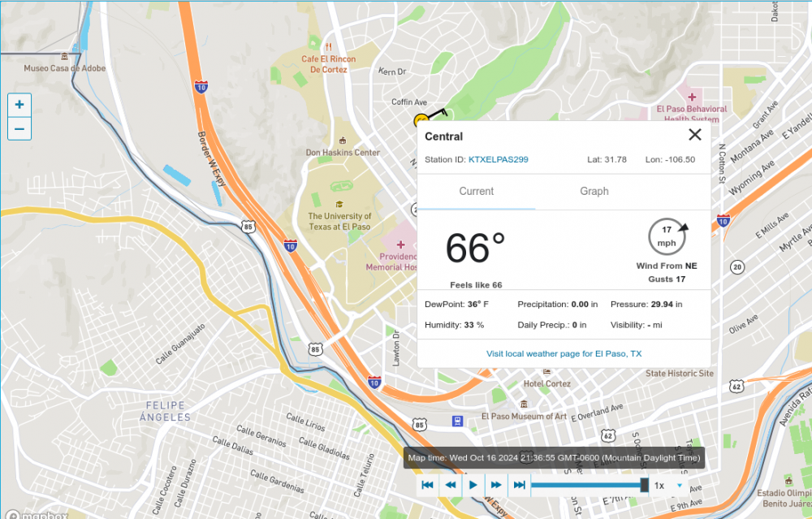Image resolution: width=812 pixels, height=519 pixels.
Task: Select the Don Haskins Center map icon
Action: coord(342,140)
